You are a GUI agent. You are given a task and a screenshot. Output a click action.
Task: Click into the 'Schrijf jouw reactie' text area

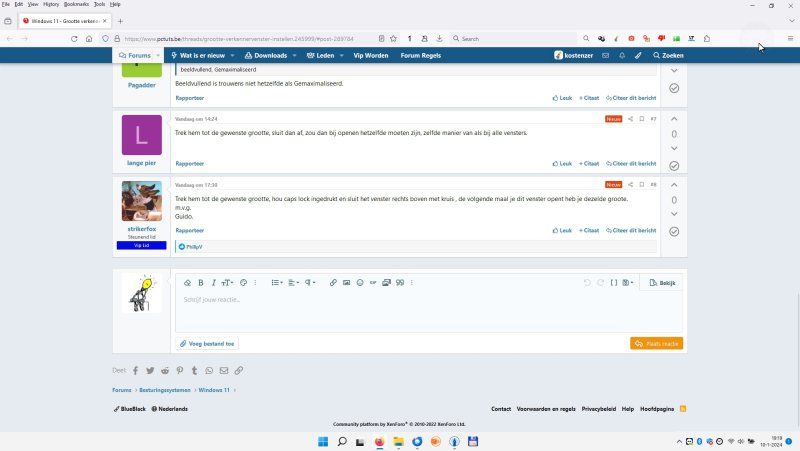pyautogui.click(x=428, y=310)
